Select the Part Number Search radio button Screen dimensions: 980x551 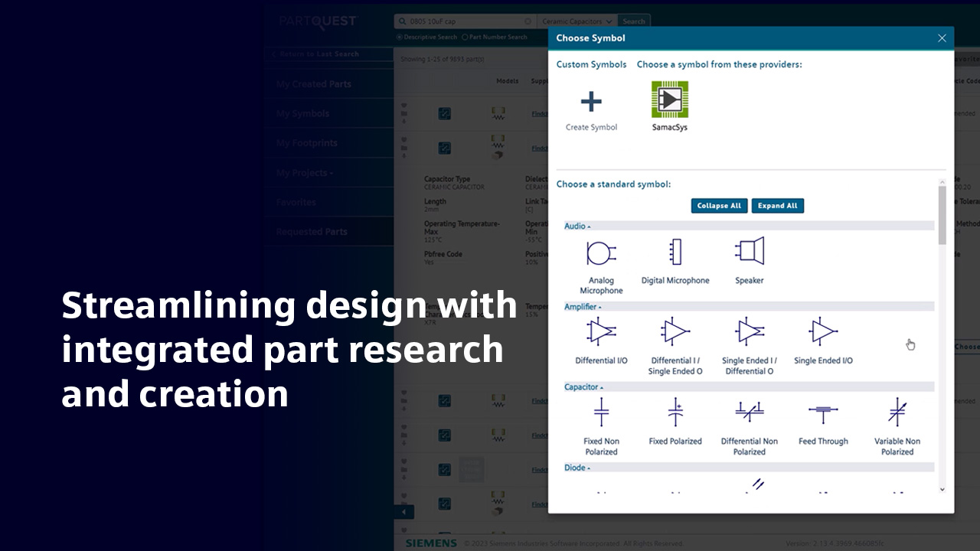point(465,37)
